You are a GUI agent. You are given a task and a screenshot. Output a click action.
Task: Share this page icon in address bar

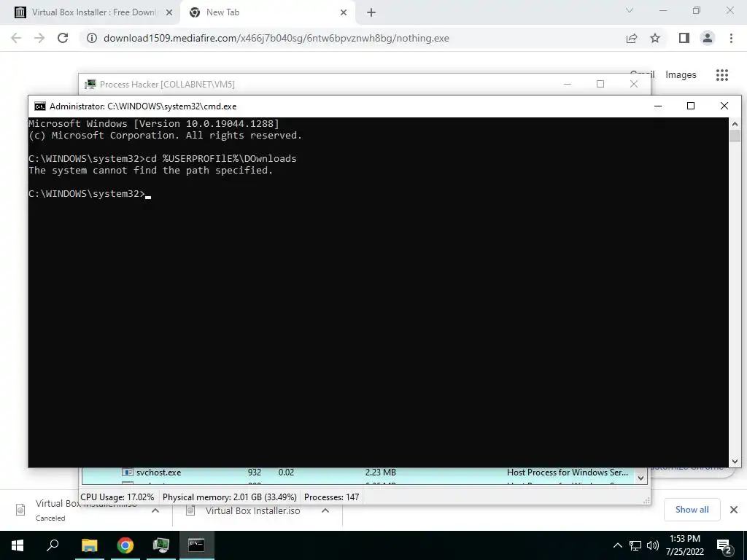(632, 38)
